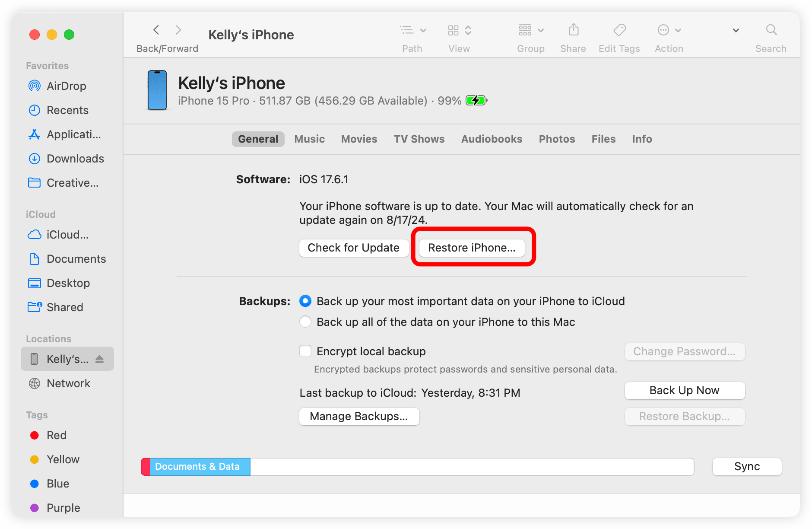Open Documents in the sidebar
The width and height of the screenshot is (812, 529).
[x=67, y=259]
